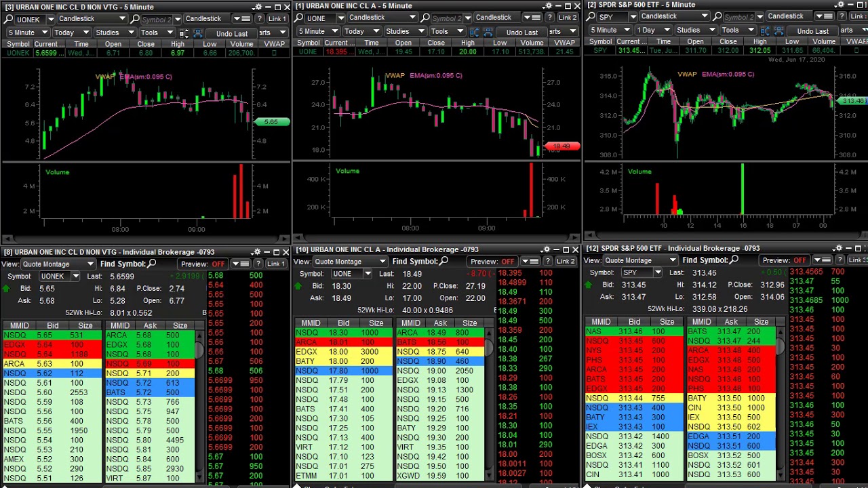Image resolution: width=868 pixels, height=488 pixels.
Task: Open the layout menu icon in UONEK chart toolbar
Action: (x=242, y=19)
